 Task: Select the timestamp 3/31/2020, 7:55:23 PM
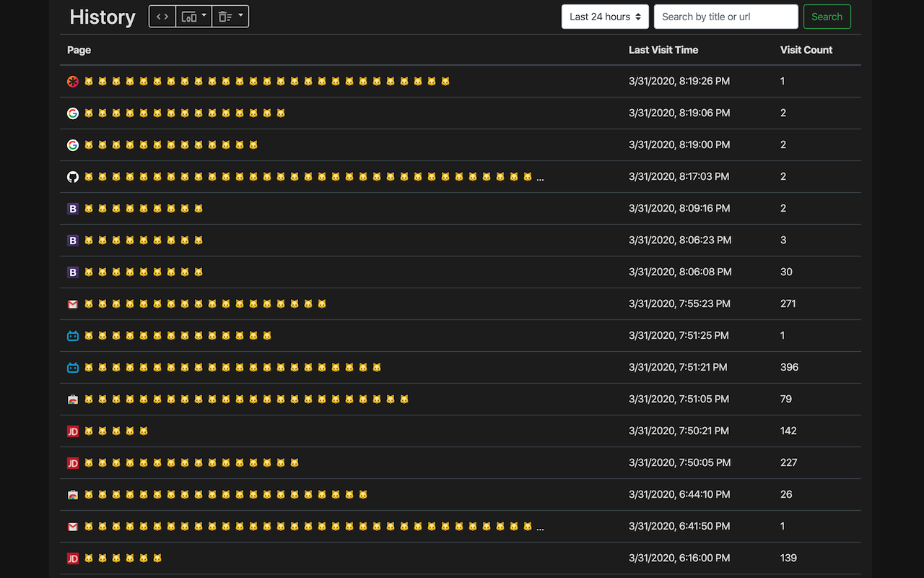680,304
